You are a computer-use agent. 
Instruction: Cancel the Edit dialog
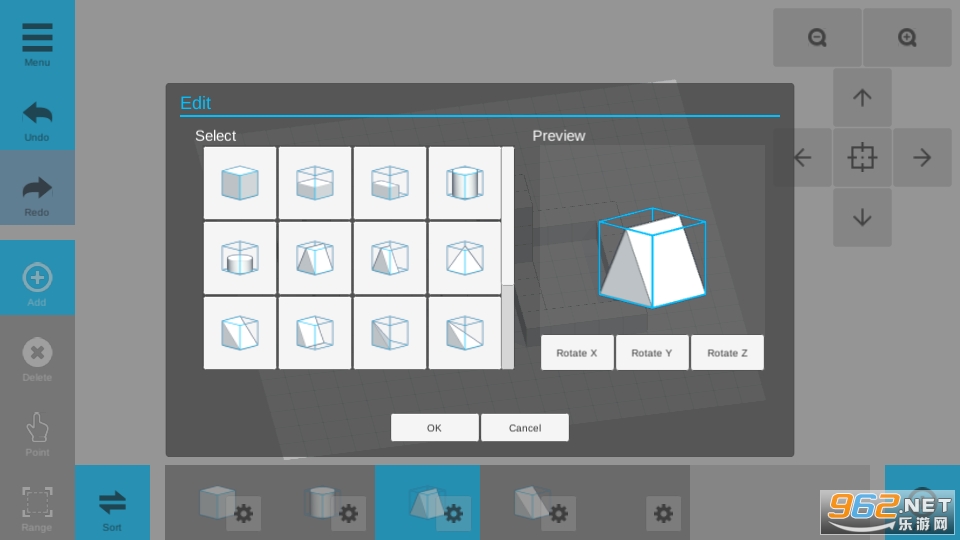coord(525,428)
